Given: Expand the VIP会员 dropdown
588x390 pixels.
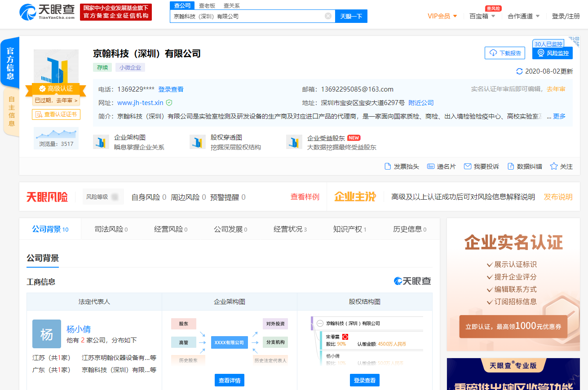Looking at the screenshot, I should [x=442, y=16].
